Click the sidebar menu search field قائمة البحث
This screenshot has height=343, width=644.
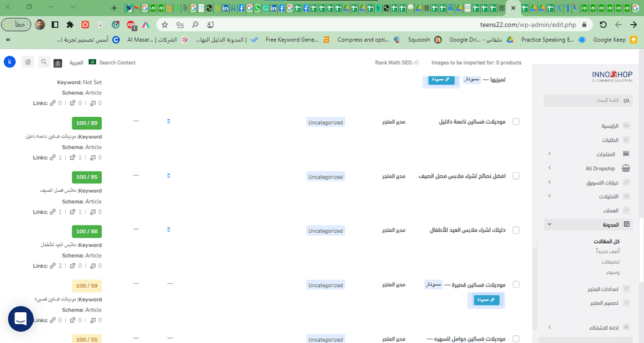(588, 101)
